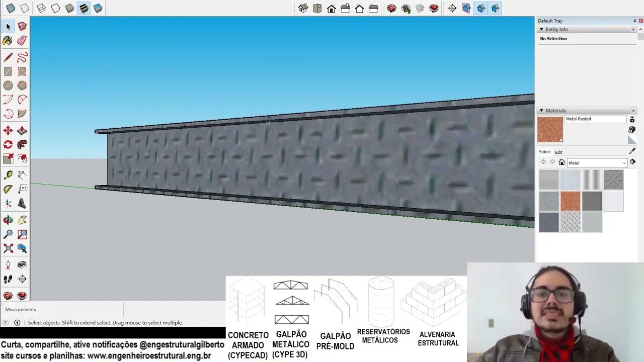
Task: Select the Pie arc tool
Action: [22, 114]
